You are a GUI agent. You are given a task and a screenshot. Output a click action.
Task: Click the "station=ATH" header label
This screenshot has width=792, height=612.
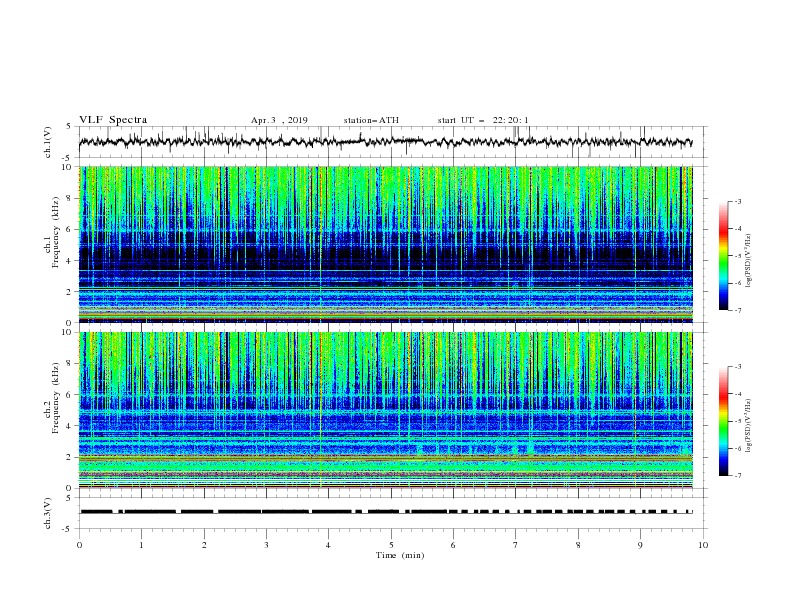[371, 120]
